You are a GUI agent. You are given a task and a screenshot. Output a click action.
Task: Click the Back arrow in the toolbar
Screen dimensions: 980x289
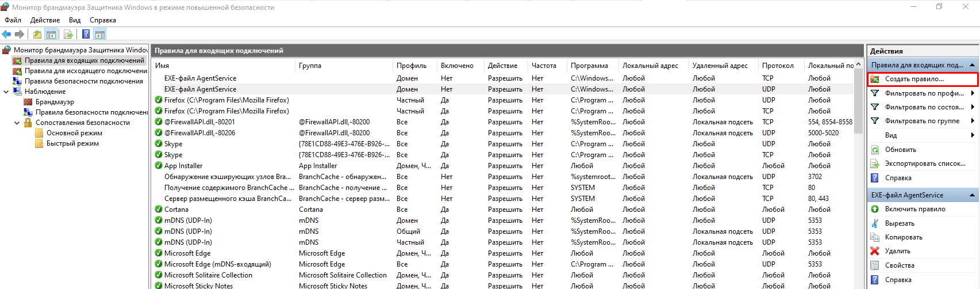[7, 35]
